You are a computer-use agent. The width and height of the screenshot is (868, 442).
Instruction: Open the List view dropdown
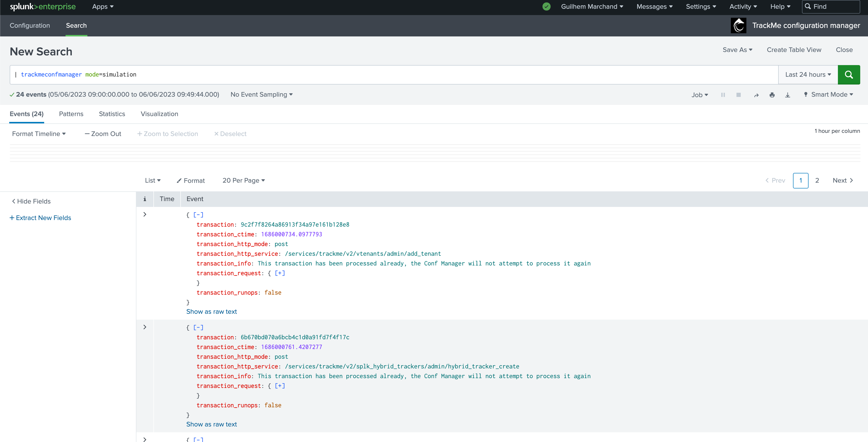pyautogui.click(x=153, y=180)
